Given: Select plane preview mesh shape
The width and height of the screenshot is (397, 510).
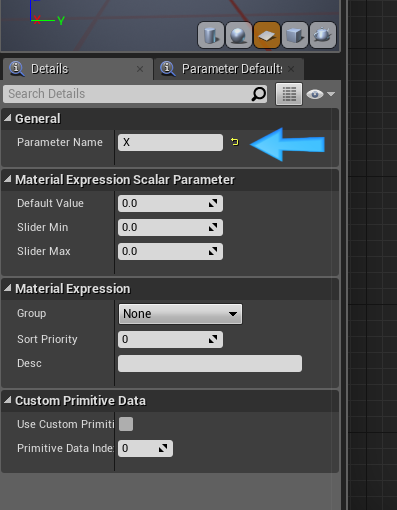Looking at the screenshot, I should (267, 35).
